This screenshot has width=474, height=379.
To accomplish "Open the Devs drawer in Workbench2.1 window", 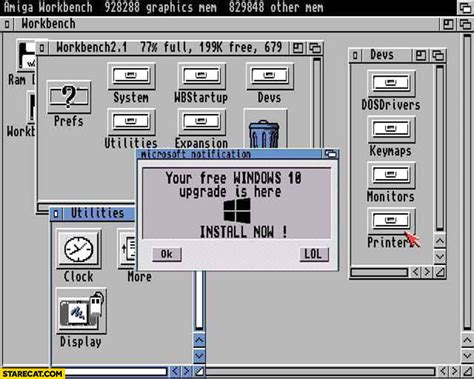I will pos(269,76).
